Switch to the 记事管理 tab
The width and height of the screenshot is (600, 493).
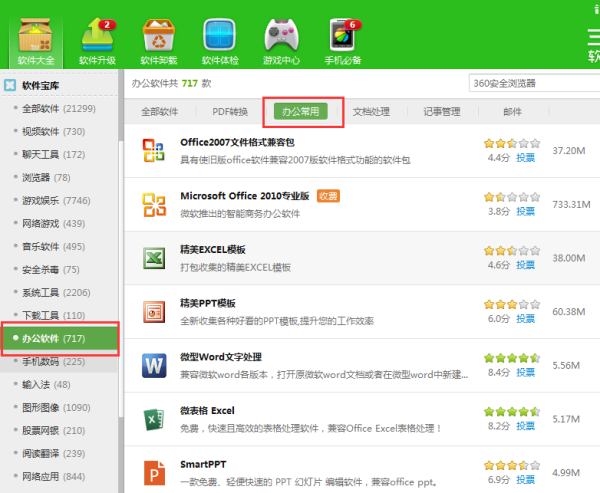tap(442, 112)
